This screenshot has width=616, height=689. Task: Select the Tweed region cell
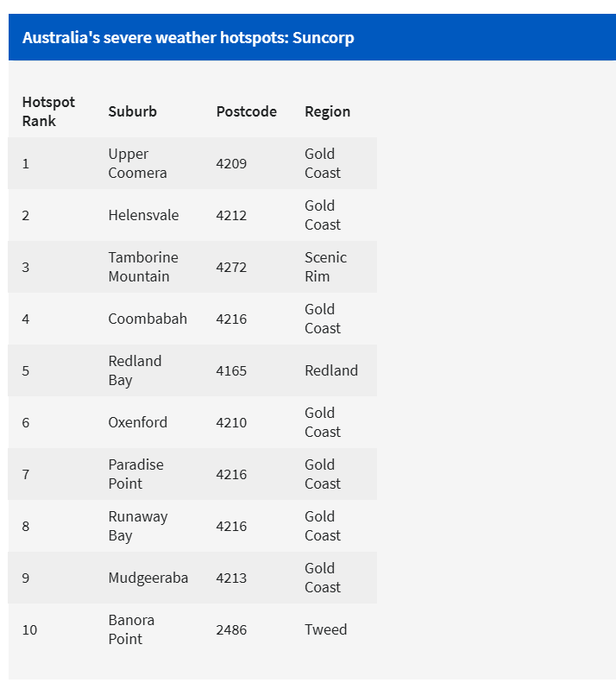(325, 629)
